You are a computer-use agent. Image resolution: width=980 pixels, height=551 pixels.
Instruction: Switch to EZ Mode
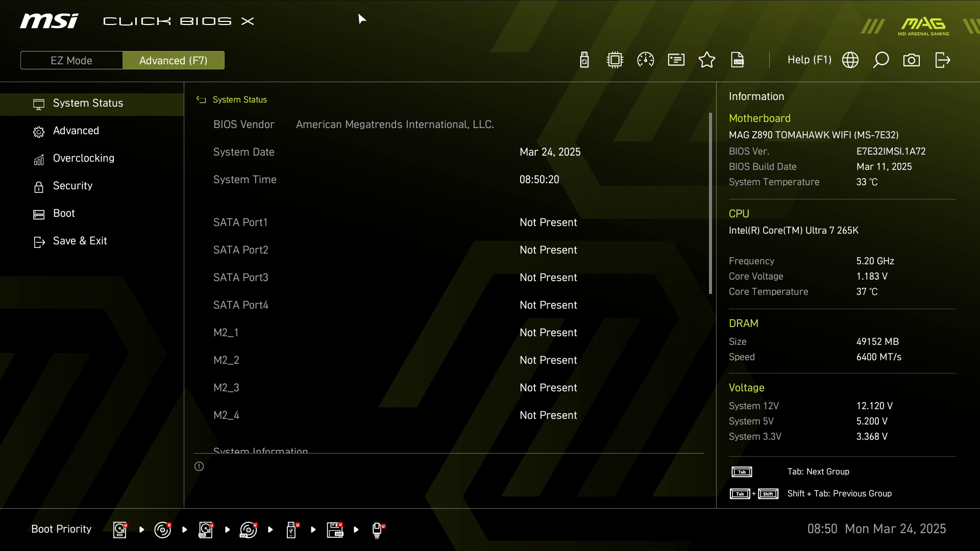point(71,60)
